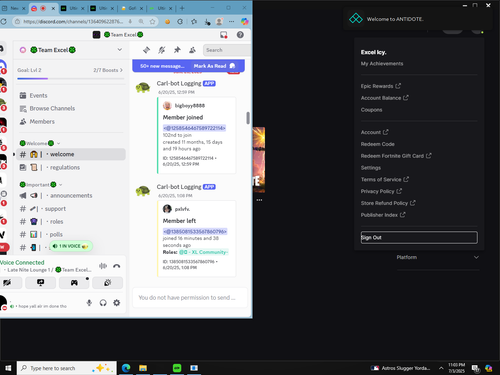
Task: Open Redeem Fortnite Gift Card link
Action: point(396,156)
